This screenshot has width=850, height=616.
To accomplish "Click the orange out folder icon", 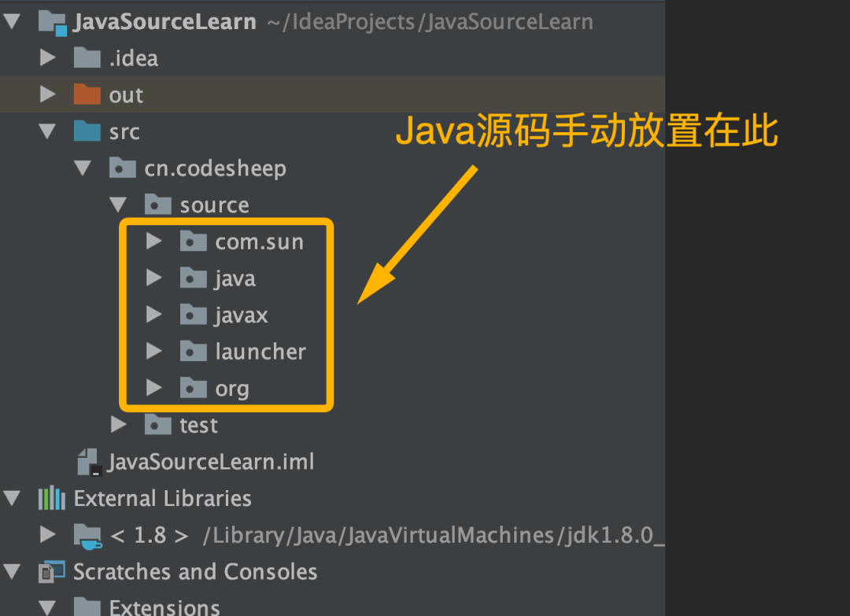I will (87, 95).
